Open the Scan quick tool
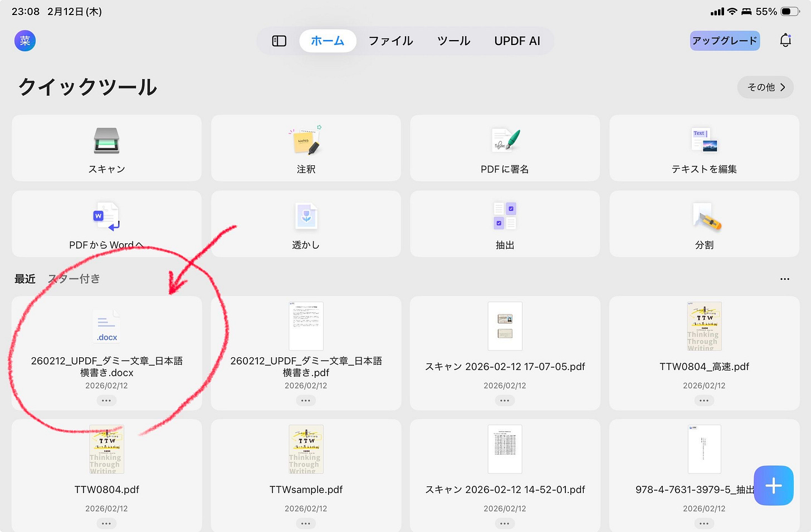 (106, 148)
